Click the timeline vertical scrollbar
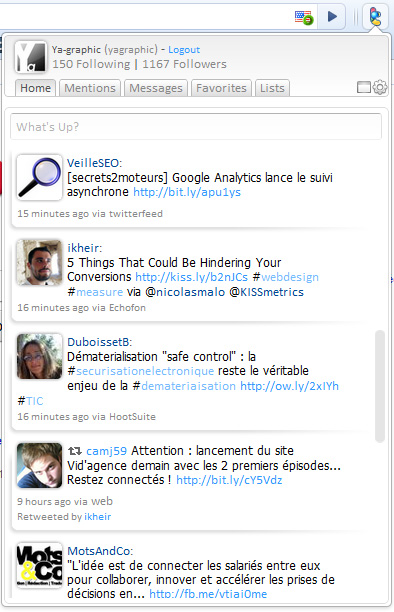This screenshot has height=612, width=394. pyautogui.click(x=380, y=386)
